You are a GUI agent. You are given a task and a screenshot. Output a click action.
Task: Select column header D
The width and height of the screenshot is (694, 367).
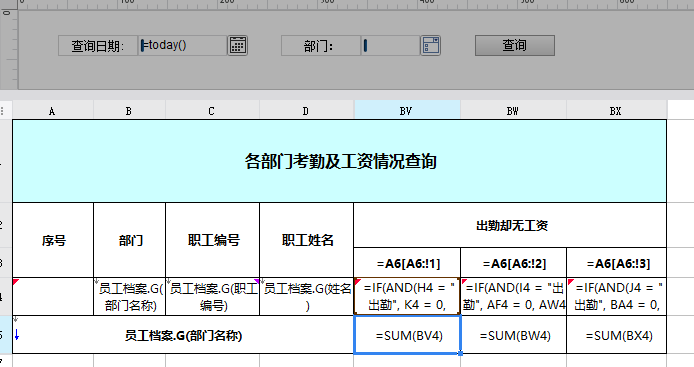pyautogui.click(x=306, y=111)
